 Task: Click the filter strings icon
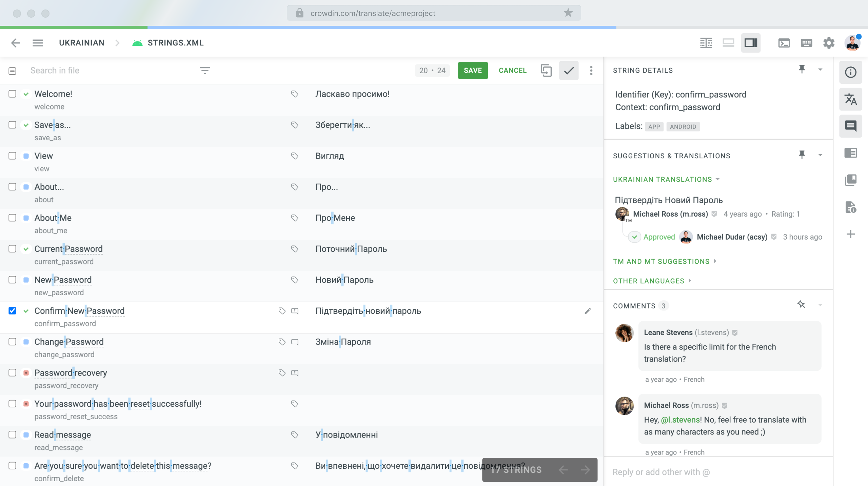click(205, 70)
